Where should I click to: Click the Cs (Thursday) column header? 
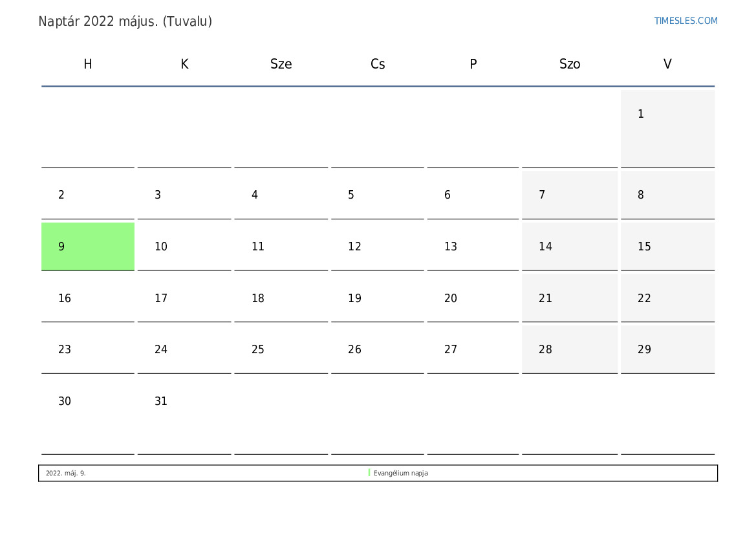pyautogui.click(x=377, y=64)
